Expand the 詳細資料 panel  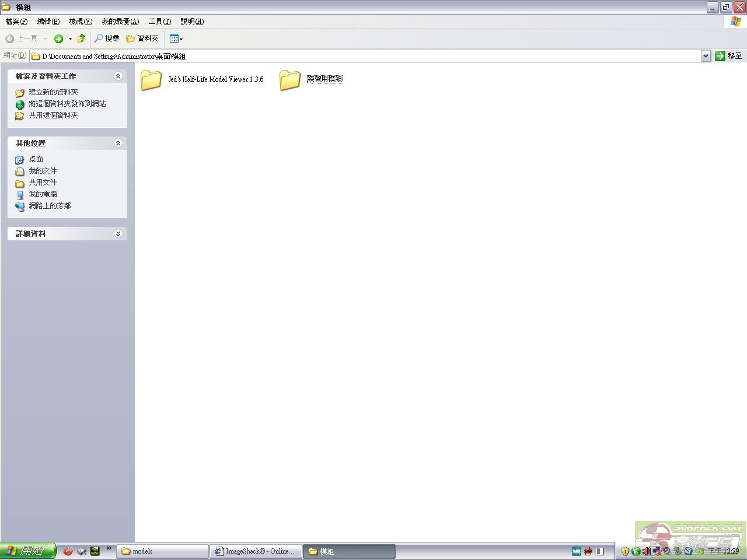pos(118,234)
